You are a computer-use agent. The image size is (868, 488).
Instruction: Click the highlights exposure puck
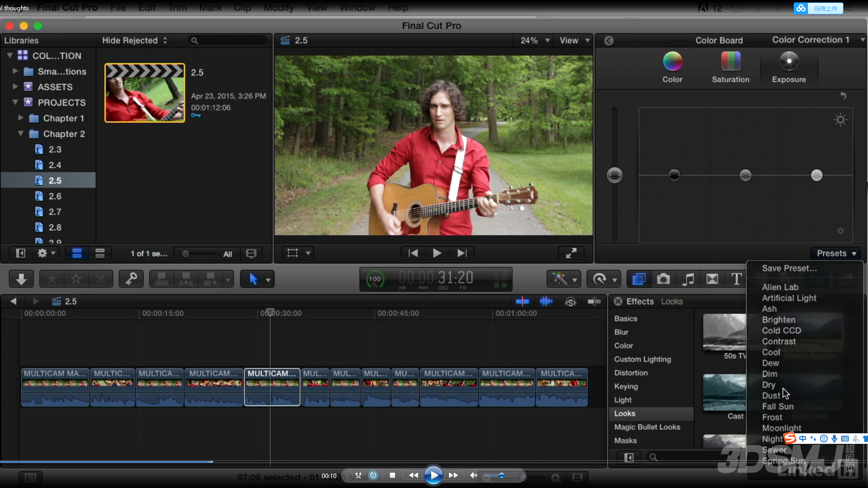tap(817, 175)
